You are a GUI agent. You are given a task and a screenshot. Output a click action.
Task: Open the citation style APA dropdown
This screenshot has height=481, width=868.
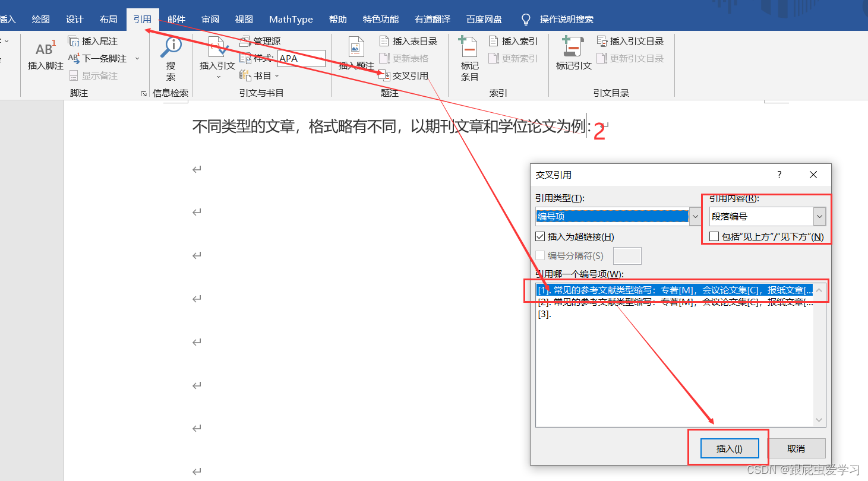point(301,58)
